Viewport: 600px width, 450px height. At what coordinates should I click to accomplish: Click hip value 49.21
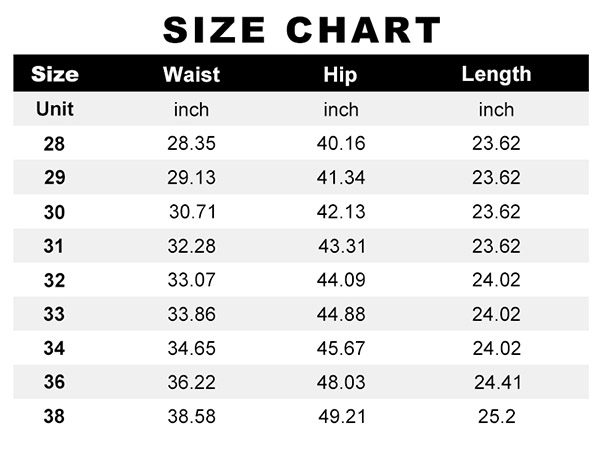(342, 416)
